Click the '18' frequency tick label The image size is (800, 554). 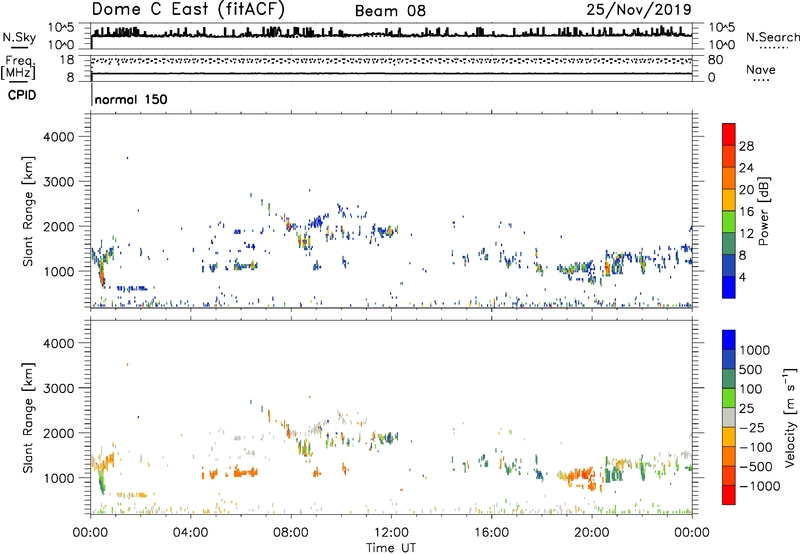pyautogui.click(x=67, y=60)
